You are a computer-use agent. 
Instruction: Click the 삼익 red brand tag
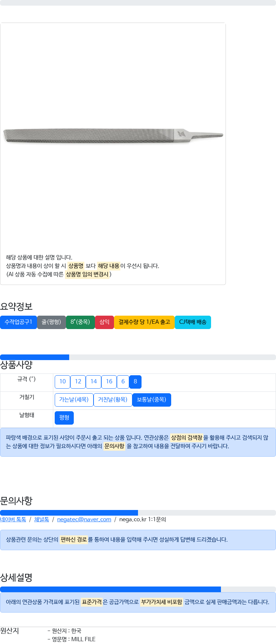[104, 322]
